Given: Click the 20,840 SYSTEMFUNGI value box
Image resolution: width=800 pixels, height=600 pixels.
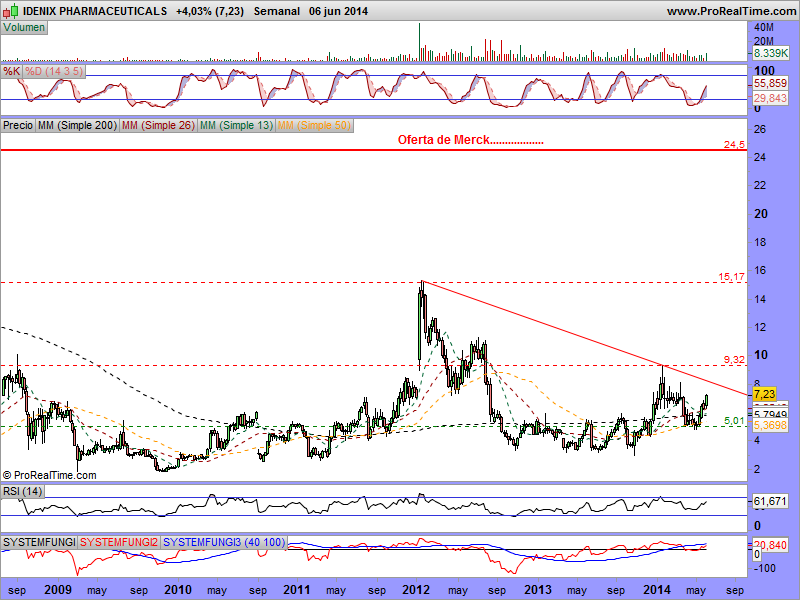Looking at the screenshot, I should pyautogui.click(x=770, y=545).
